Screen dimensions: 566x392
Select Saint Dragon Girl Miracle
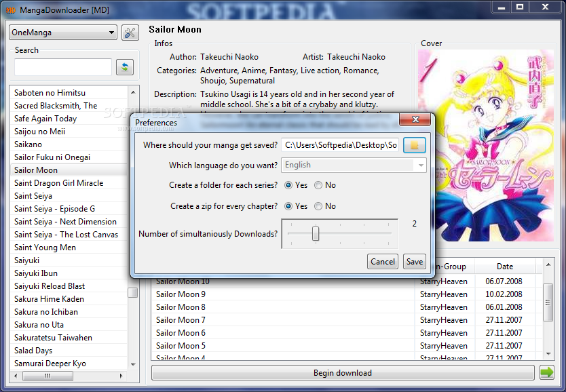click(x=69, y=183)
